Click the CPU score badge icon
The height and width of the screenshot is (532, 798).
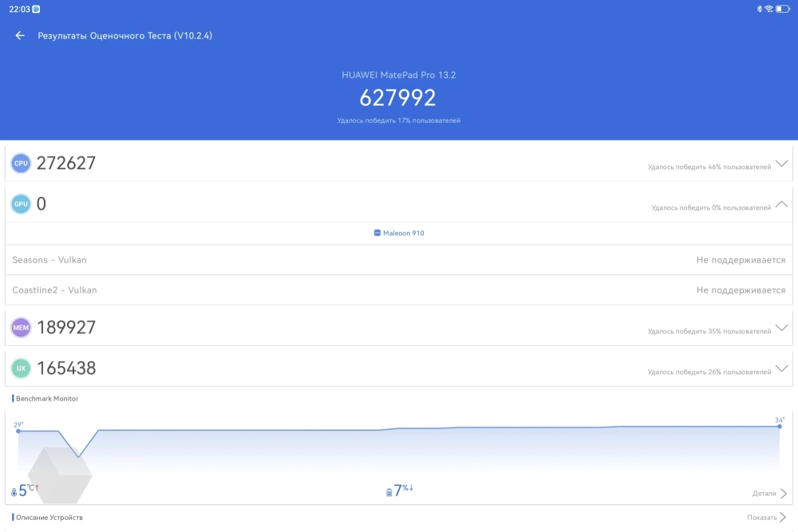(x=21, y=164)
